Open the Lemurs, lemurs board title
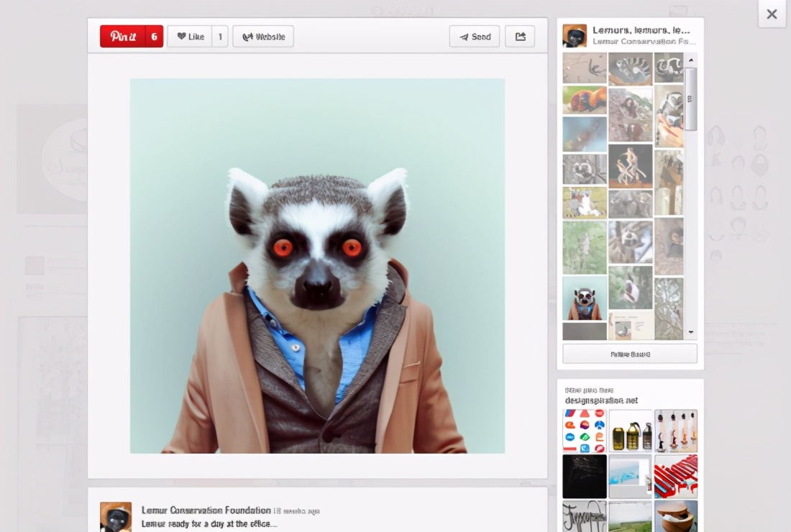This screenshot has height=532, width=791. (641, 30)
